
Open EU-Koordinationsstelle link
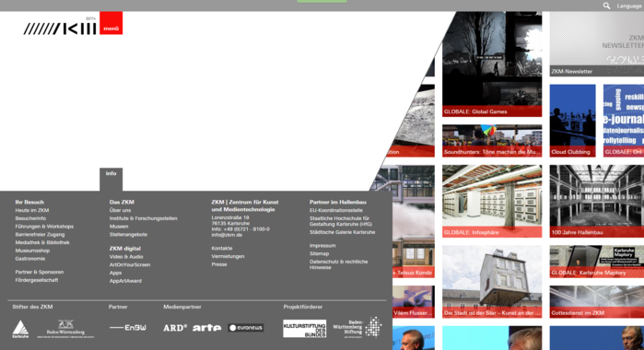click(336, 210)
